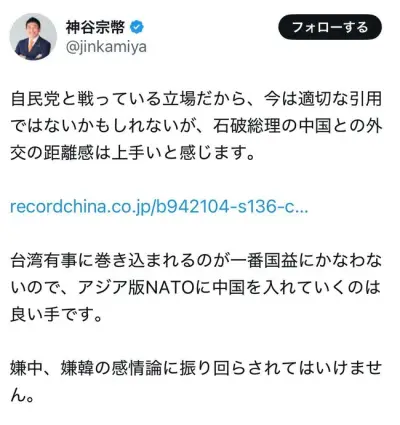Open the recordchina.co.jp article link

click(159, 207)
